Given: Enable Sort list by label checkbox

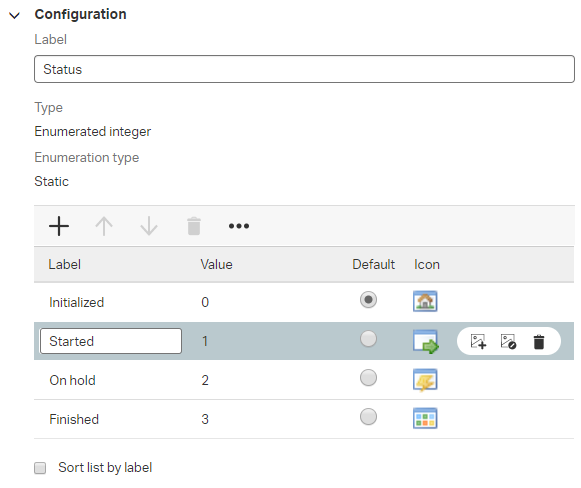Looking at the screenshot, I should click(40, 468).
